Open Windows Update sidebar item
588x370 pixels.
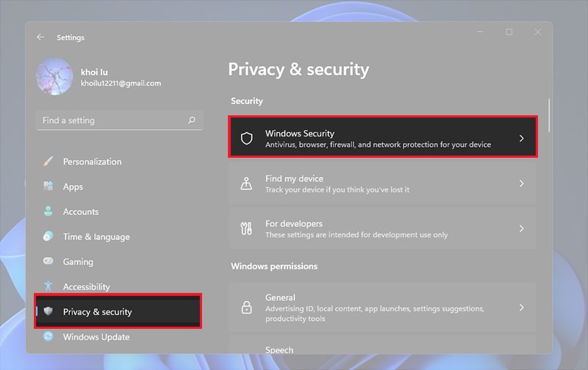tap(96, 337)
